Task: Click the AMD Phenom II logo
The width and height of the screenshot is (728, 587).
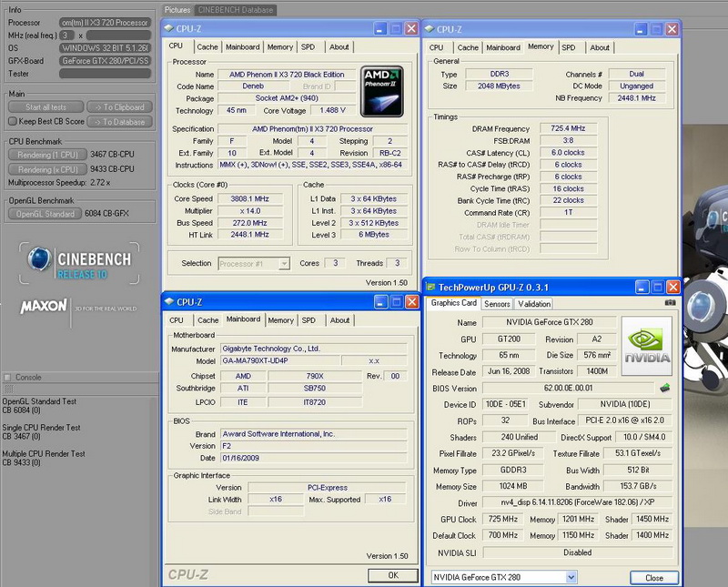Action: coord(382,90)
